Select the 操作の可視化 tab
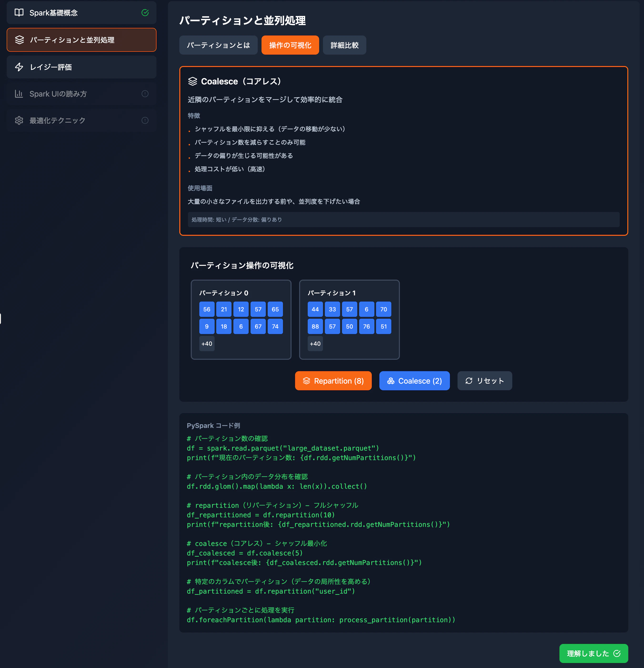This screenshot has width=644, height=668. click(290, 45)
